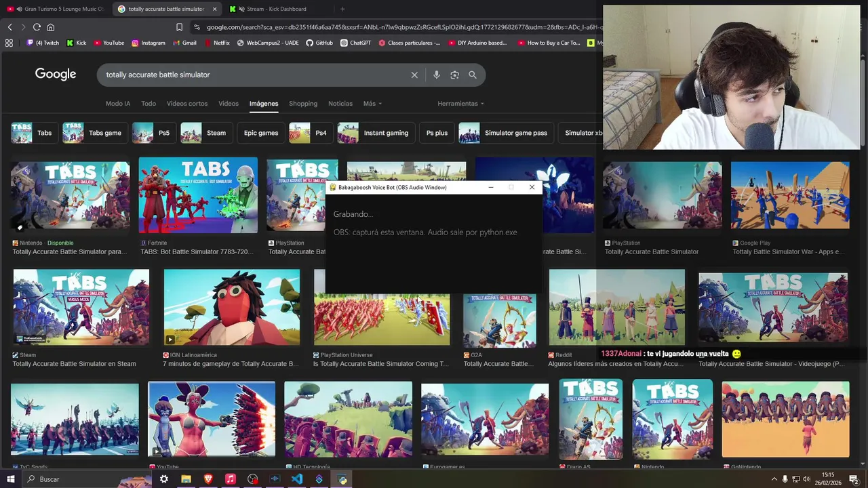This screenshot has width=868, height=488.
Task: Open the Windows Start menu
Action: click(9, 479)
